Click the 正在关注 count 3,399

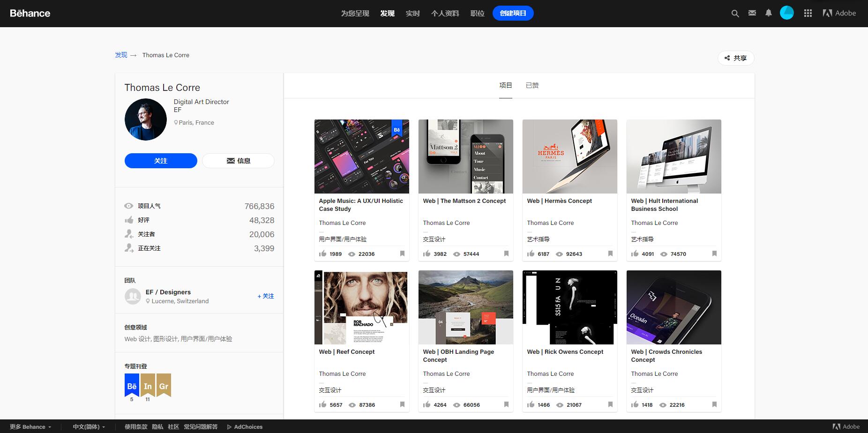(x=264, y=248)
